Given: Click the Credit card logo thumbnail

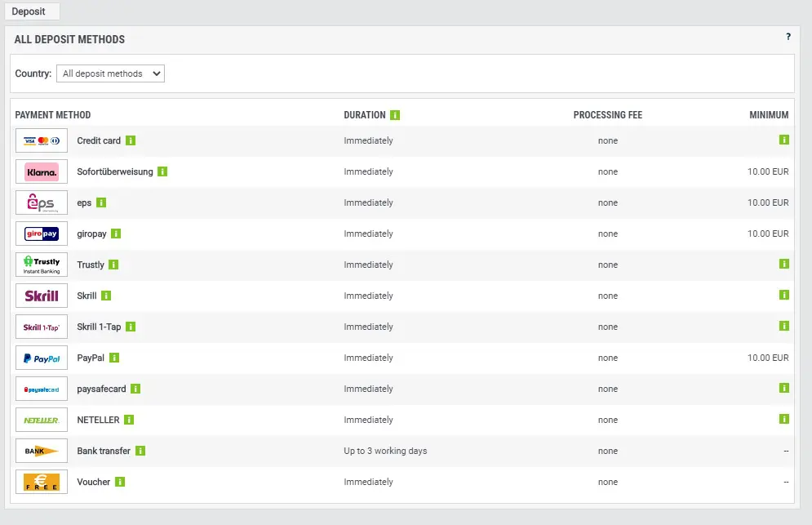Looking at the screenshot, I should (x=42, y=140).
